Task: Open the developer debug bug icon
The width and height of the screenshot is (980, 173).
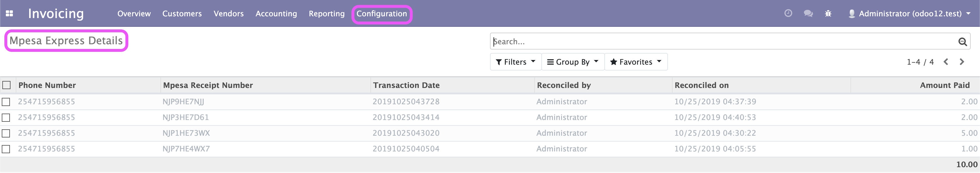Action: point(828,14)
